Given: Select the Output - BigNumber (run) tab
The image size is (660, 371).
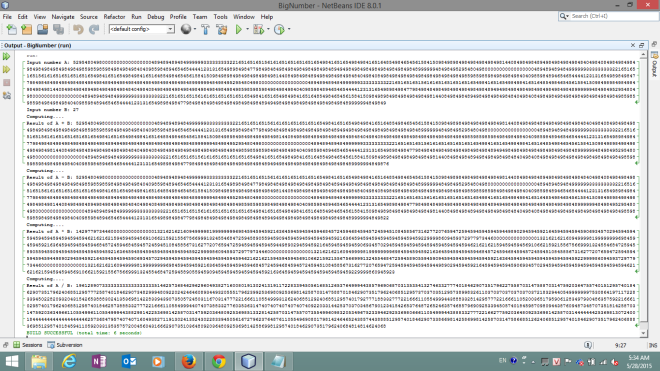Looking at the screenshot, I should 37,45.
